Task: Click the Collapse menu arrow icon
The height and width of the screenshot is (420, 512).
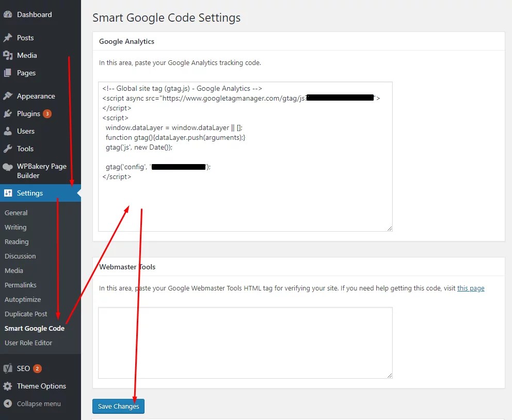Action: (8, 403)
